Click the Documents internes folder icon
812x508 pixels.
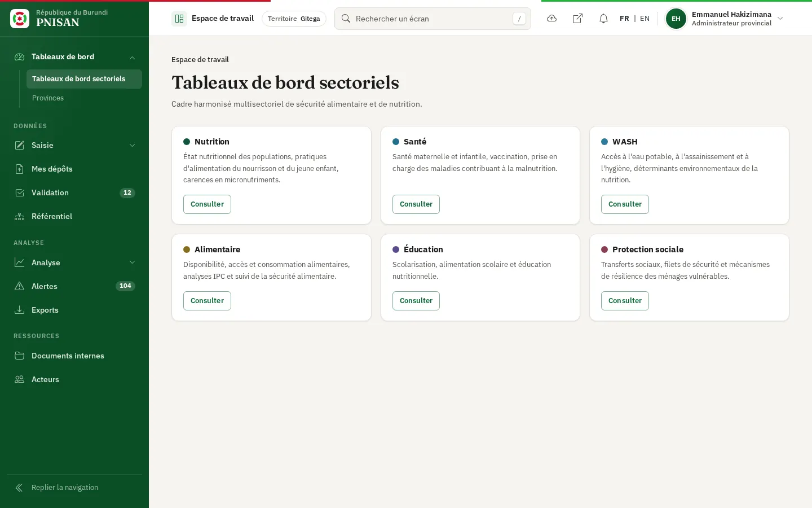pos(20,356)
